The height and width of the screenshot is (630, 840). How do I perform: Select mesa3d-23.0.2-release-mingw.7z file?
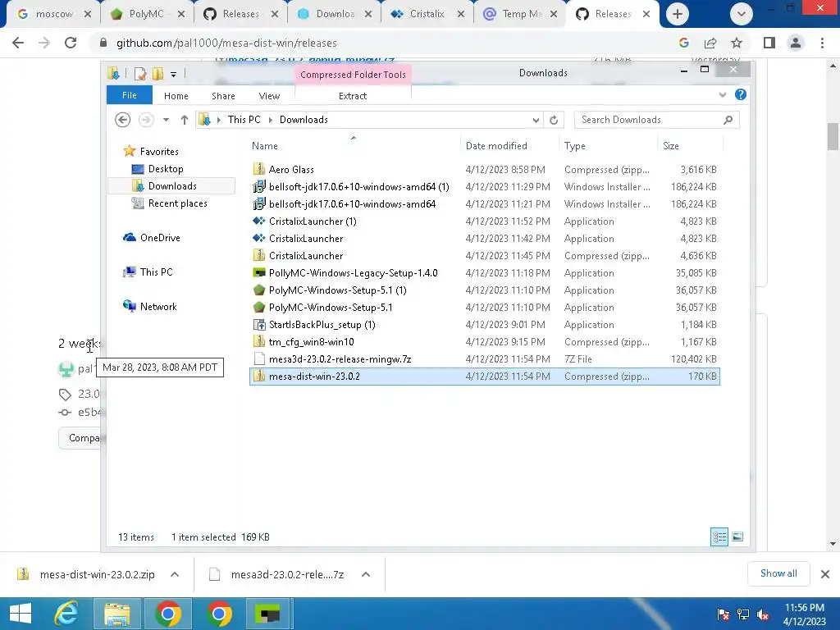(x=484, y=359)
